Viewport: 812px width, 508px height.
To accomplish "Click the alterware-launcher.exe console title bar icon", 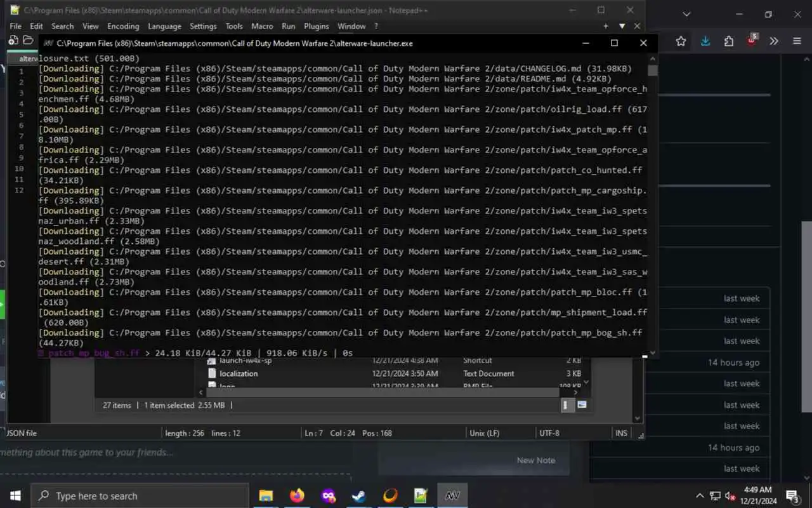I will click(48, 43).
